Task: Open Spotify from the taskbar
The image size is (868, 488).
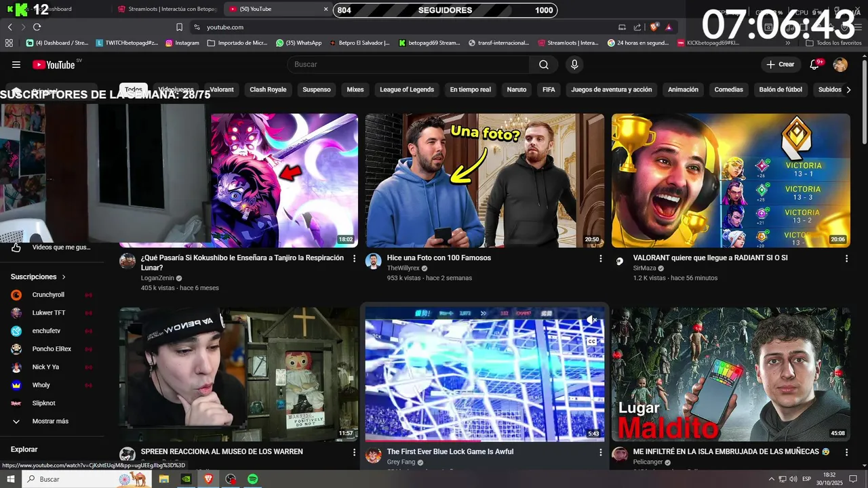Action: [252, 479]
